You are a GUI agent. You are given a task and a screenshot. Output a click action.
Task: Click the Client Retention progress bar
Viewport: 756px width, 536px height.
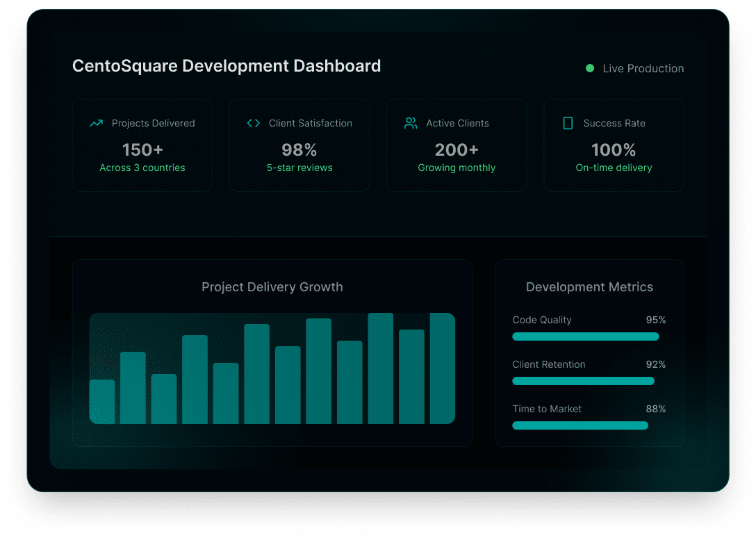click(x=583, y=381)
